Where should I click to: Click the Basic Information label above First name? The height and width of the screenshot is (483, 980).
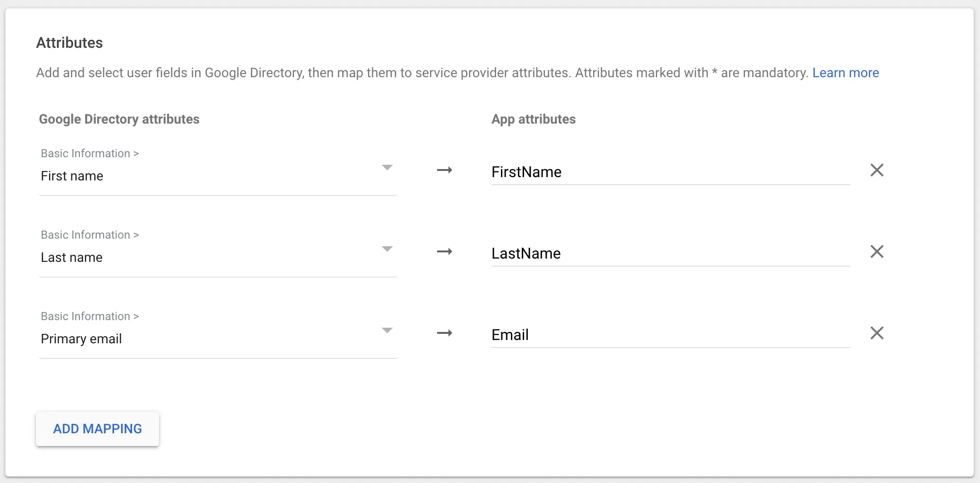[90, 153]
